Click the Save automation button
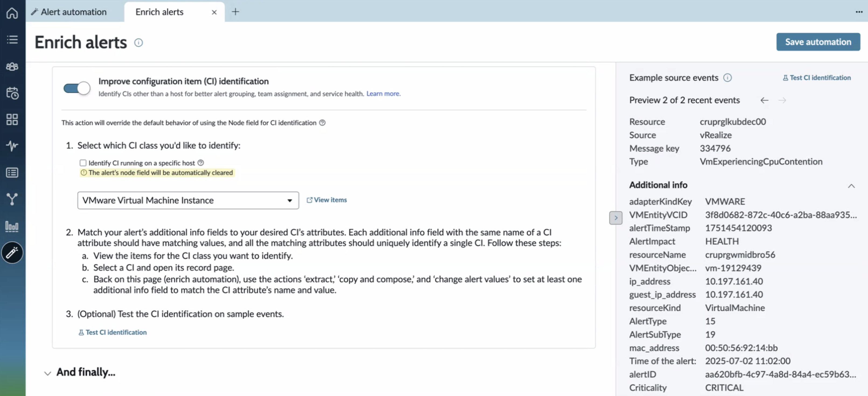This screenshot has width=868, height=396. click(818, 42)
